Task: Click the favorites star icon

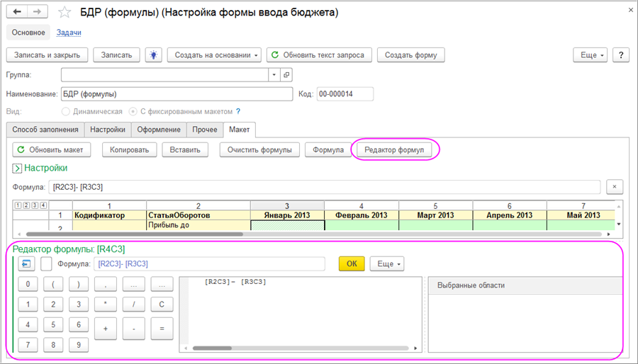Action: click(x=65, y=13)
